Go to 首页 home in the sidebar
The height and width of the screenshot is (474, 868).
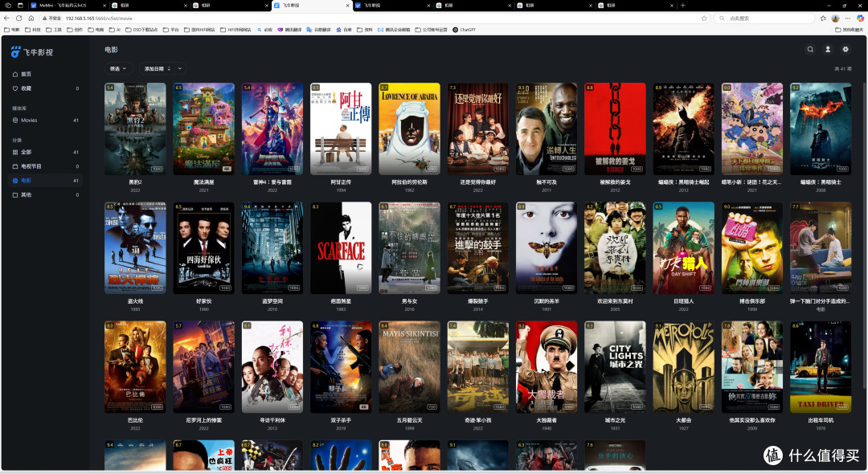45,74
